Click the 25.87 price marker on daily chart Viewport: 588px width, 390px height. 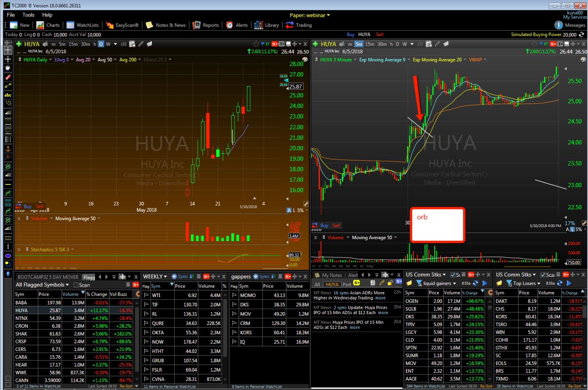pos(296,87)
